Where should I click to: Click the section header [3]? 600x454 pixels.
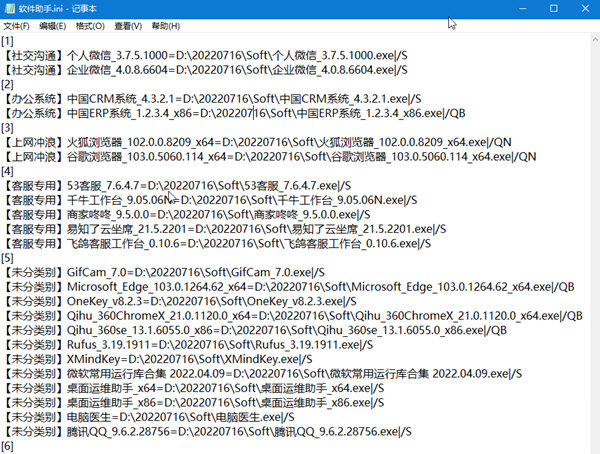coord(7,127)
